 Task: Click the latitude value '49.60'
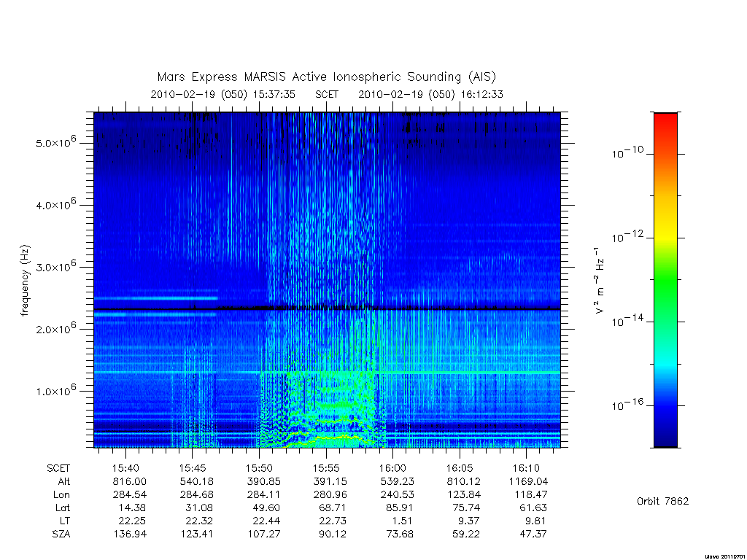coord(266,508)
